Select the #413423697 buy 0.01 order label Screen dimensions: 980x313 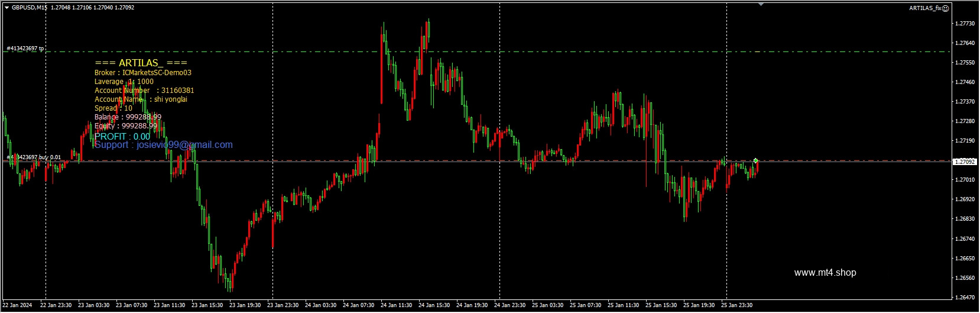coord(34,157)
